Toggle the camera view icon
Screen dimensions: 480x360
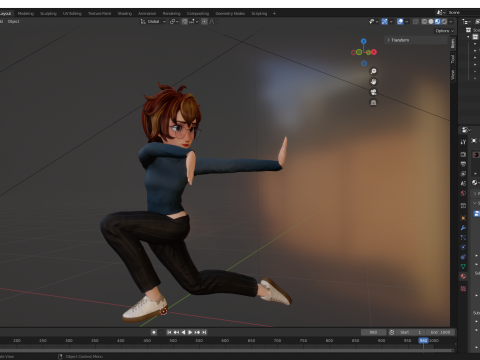coord(373,92)
